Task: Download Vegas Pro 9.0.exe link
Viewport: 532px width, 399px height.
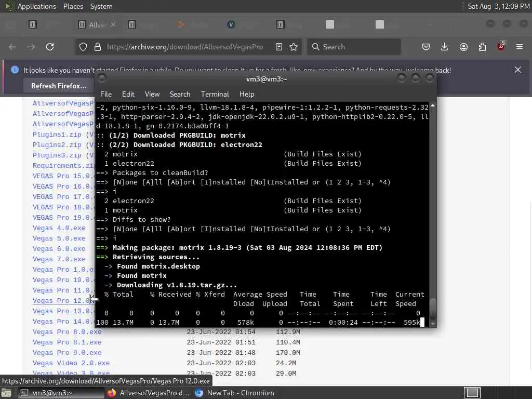Action: 67,353
